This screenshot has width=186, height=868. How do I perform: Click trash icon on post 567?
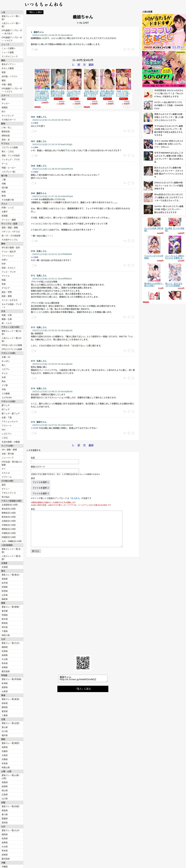tap(129, 156)
